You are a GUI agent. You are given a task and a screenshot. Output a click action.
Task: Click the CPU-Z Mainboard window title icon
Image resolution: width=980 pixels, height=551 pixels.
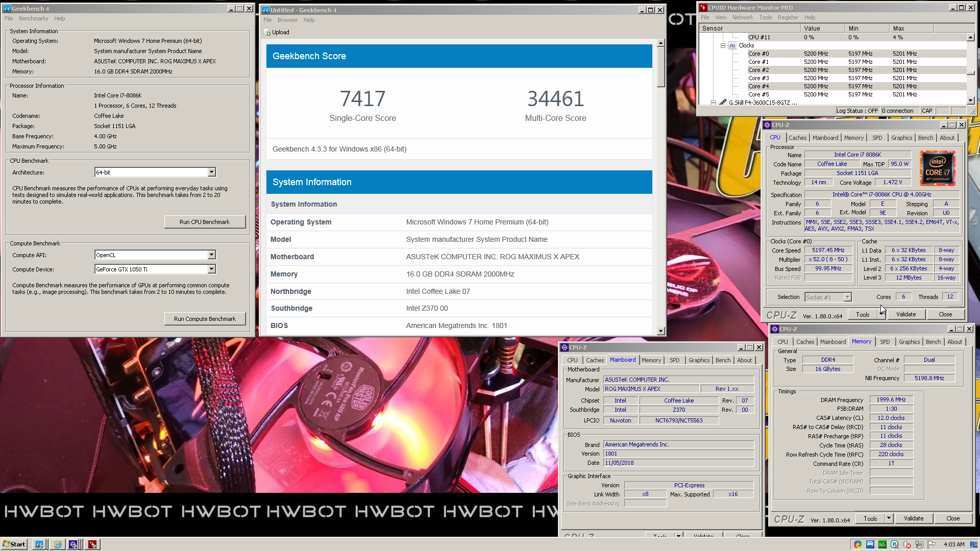[x=565, y=347]
